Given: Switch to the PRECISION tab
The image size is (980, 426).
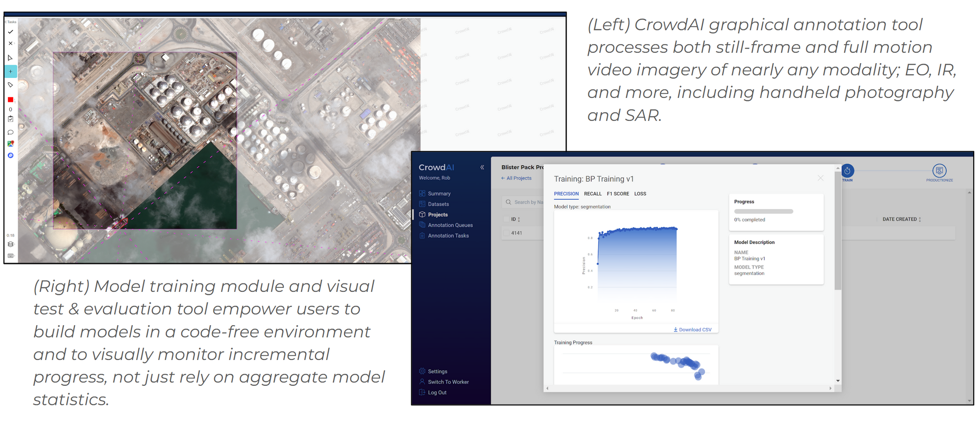Looking at the screenshot, I should pos(566,194).
